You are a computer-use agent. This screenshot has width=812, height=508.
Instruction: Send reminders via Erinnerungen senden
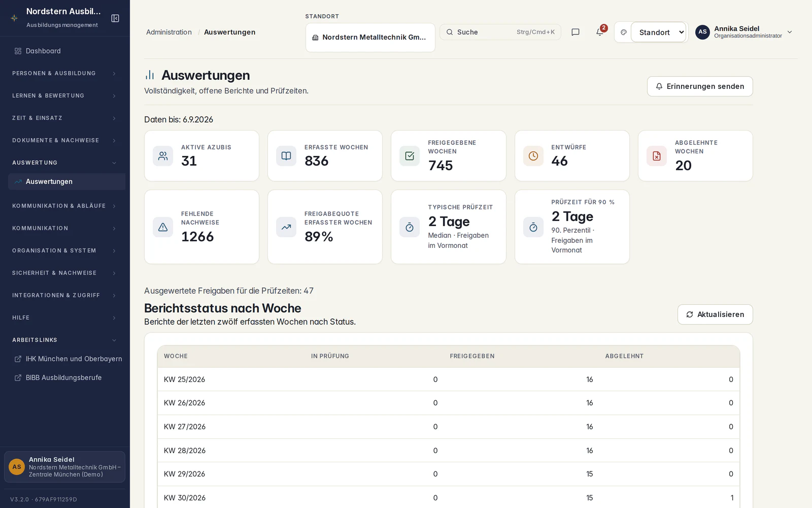click(x=700, y=86)
